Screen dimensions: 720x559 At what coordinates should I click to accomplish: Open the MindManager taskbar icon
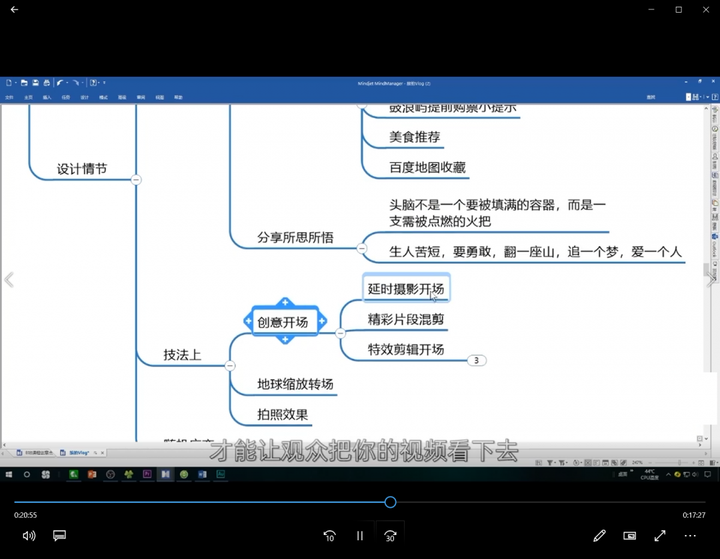165,474
